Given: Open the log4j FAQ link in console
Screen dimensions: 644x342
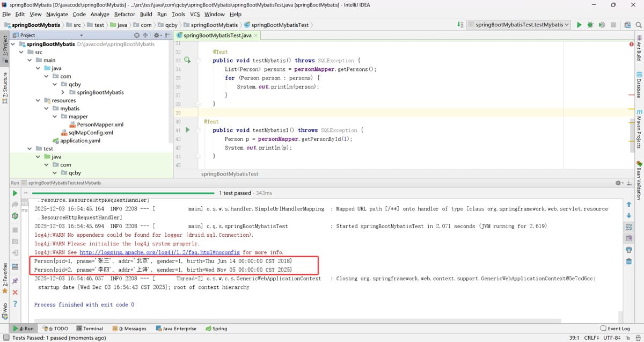Looking at the screenshot, I should point(160,252).
